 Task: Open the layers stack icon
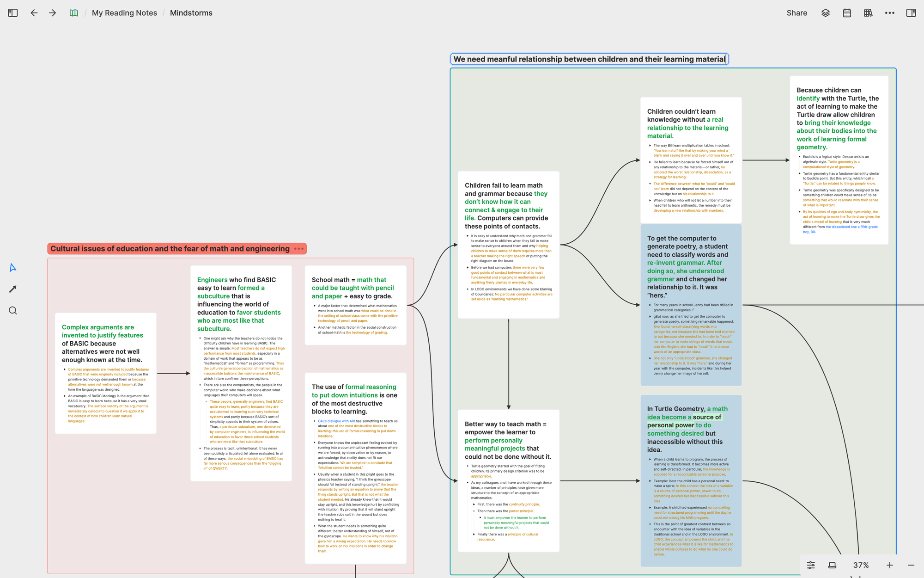[x=826, y=13]
